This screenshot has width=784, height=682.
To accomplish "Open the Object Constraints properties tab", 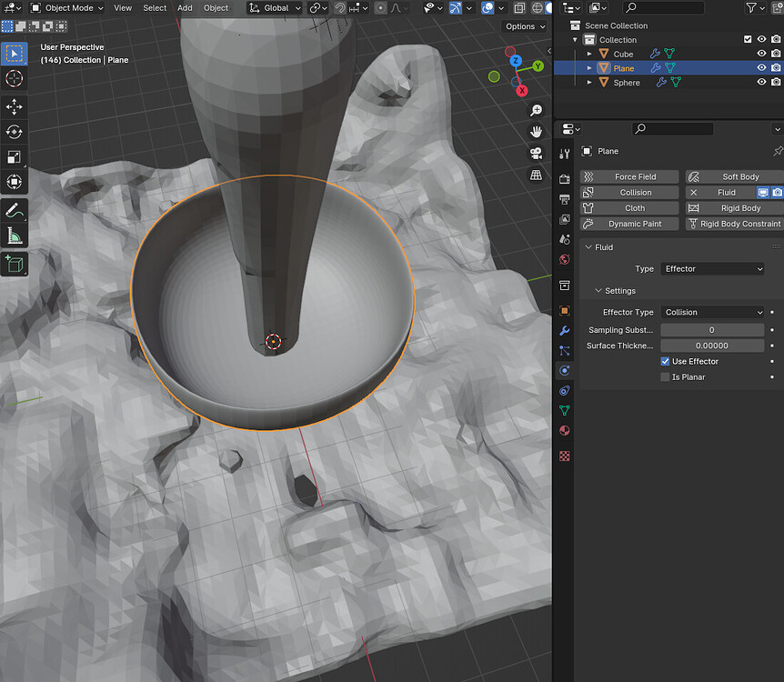I will pyautogui.click(x=565, y=390).
